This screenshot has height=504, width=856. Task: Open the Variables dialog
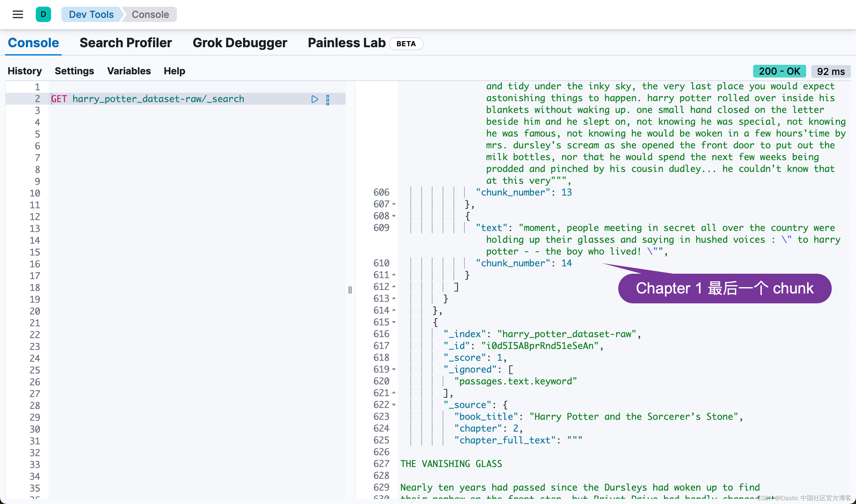(129, 71)
